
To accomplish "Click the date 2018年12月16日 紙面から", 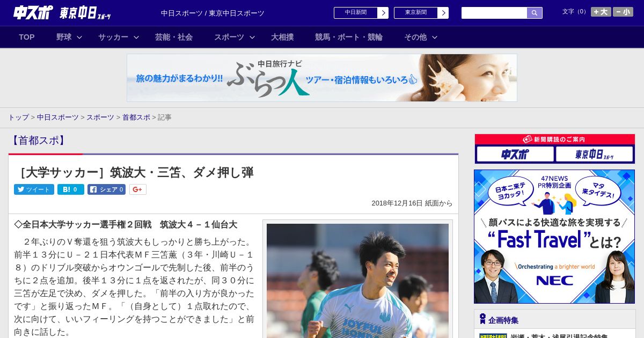I will (x=412, y=203).
